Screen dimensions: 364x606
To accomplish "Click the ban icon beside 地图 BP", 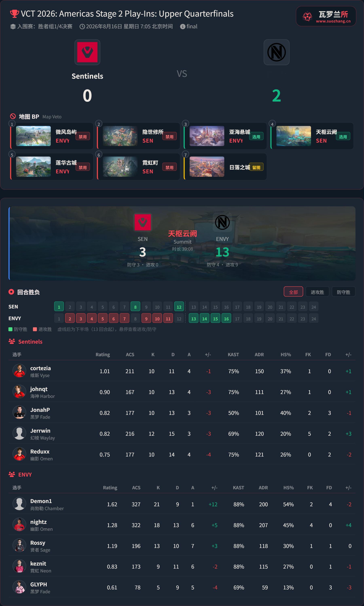I will [x=13, y=116].
